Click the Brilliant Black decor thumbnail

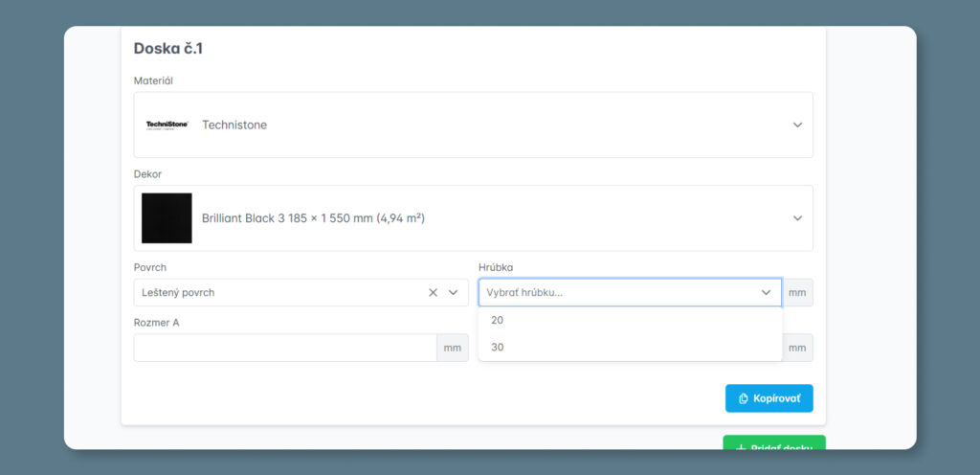point(167,218)
